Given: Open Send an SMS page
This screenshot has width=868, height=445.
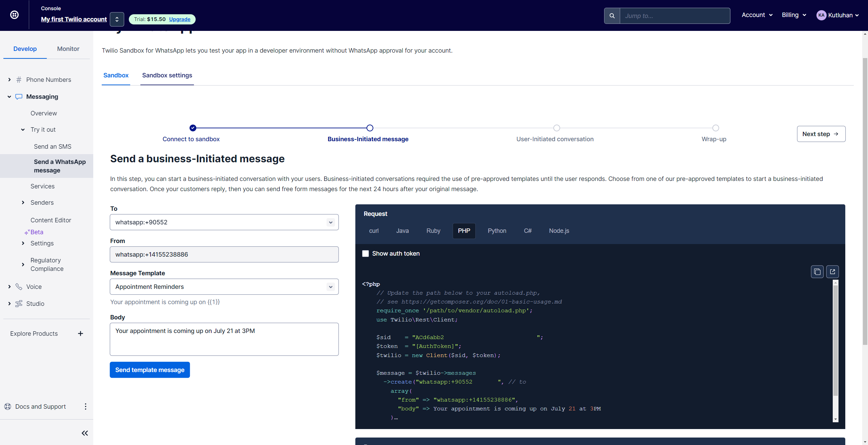Looking at the screenshot, I should point(53,147).
